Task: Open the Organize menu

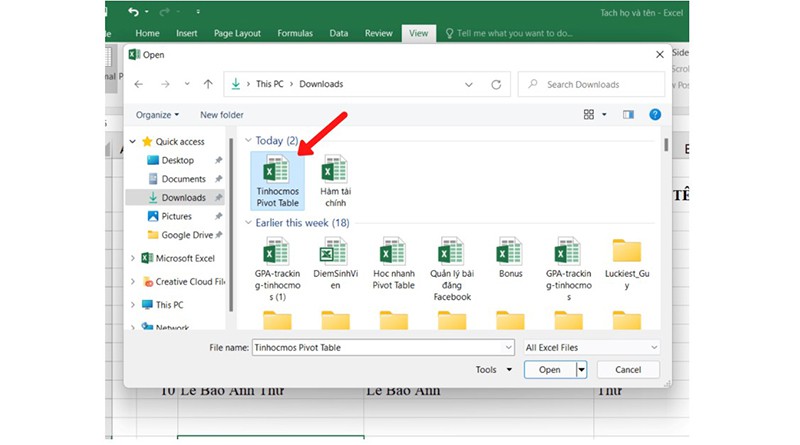Action: (x=157, y=115)
